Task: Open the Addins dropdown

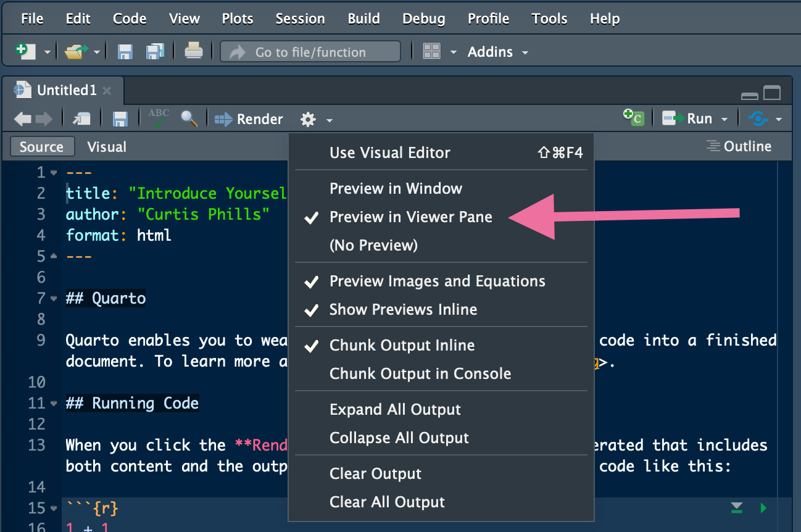Action: click(x=497, y=52)
